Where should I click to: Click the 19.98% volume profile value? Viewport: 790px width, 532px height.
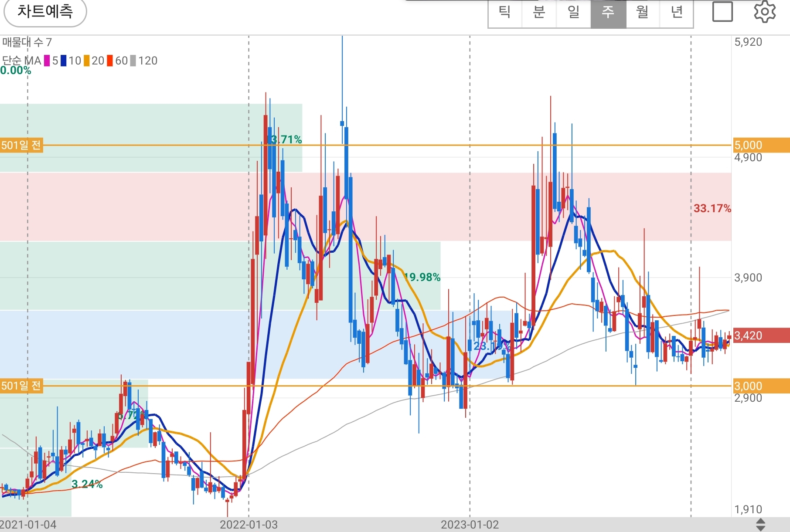(422, 277)
